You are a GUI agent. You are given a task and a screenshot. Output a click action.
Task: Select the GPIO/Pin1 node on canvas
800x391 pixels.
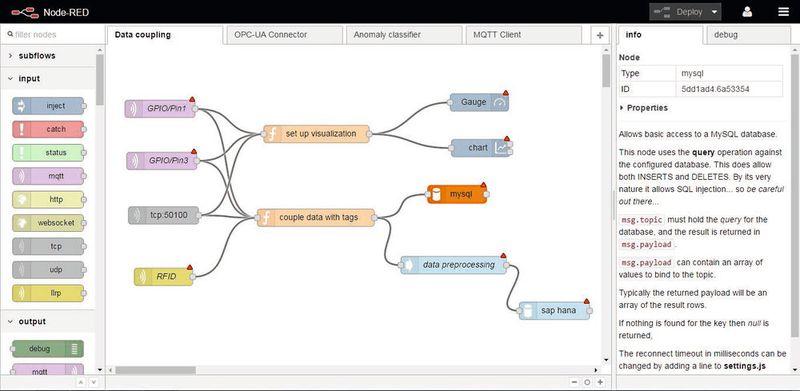(x=160, y=109)
